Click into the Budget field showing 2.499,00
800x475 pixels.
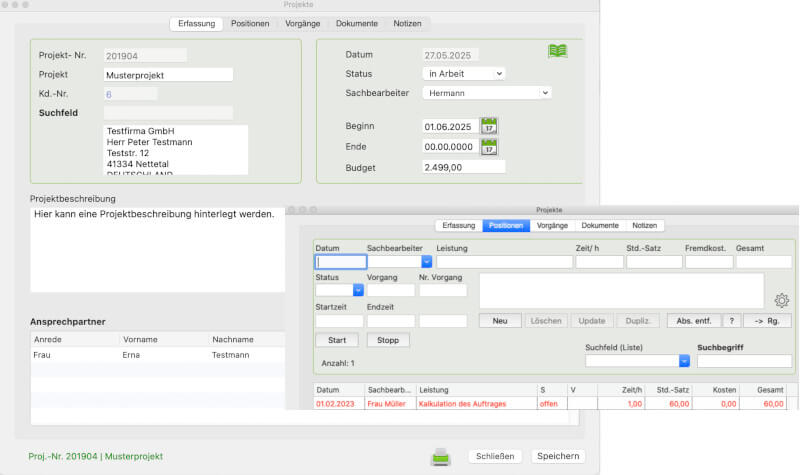tap(463, 167)
